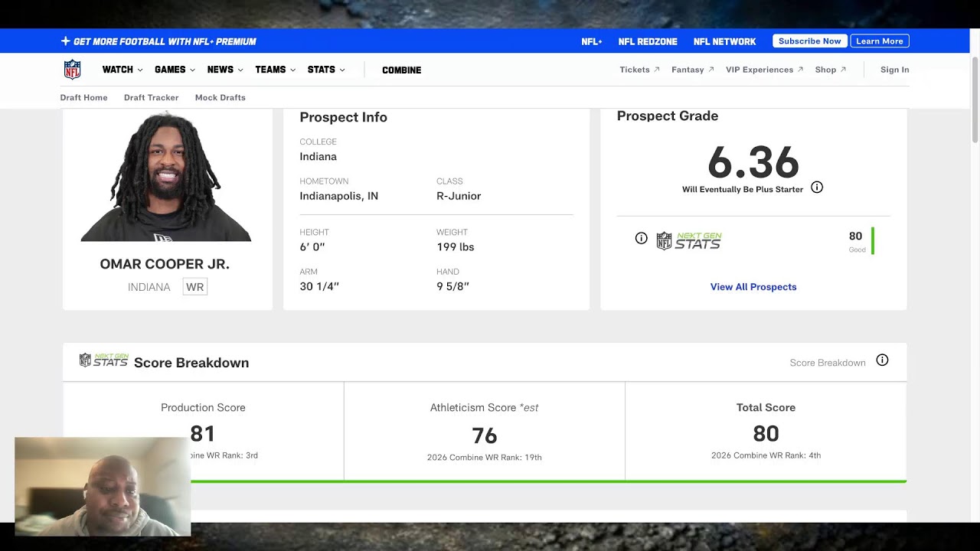Screen dimensions: 980x551
Task: Click the Athleticism Score 76 value
Action: pos(485,435)
